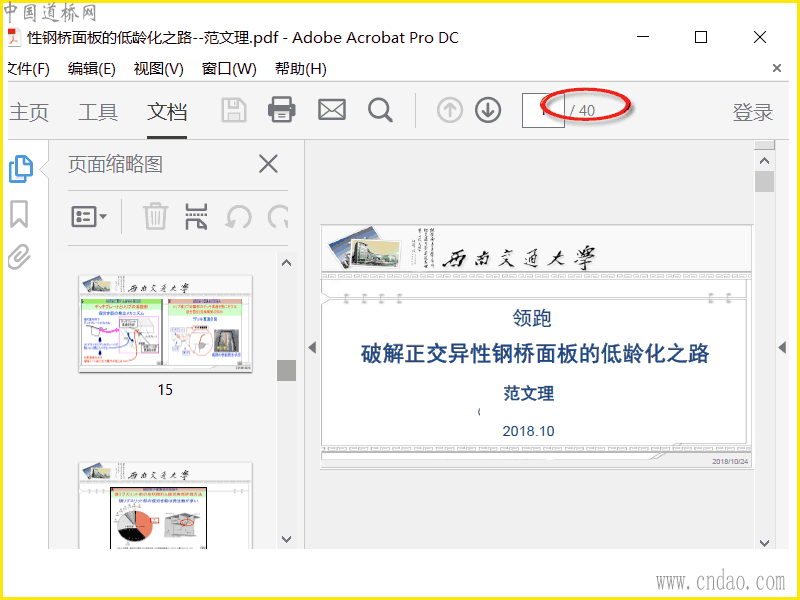Collapse the left navigation pane arrow
This screenshot has height=600, width=800.
tap(312, 348)
